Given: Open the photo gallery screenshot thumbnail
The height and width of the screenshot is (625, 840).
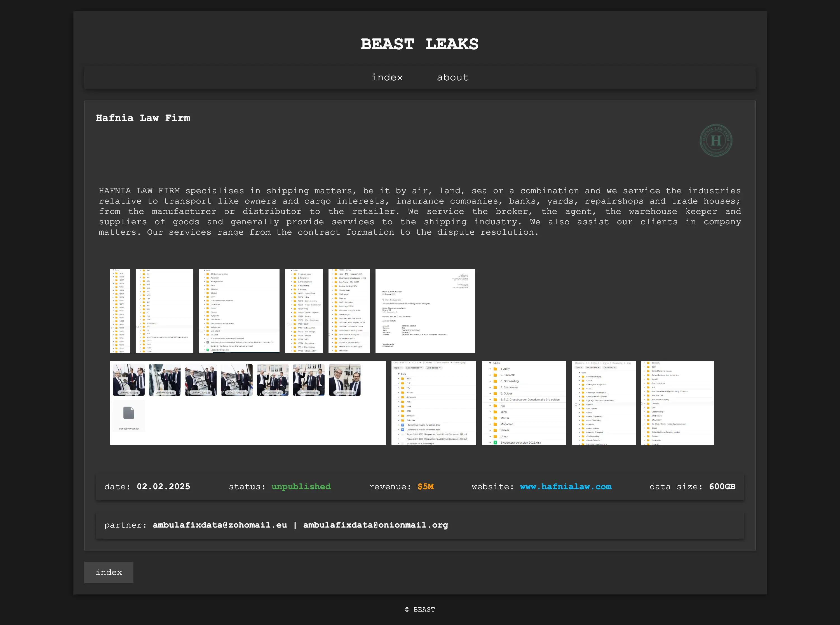Looking at the screenshot, I should point(248,403).
